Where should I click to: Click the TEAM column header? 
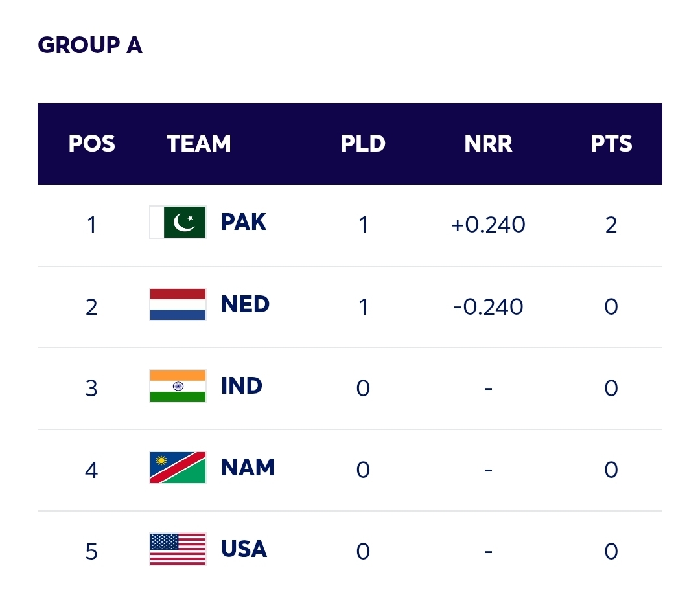pyautogui.click(x=199, y=144)
